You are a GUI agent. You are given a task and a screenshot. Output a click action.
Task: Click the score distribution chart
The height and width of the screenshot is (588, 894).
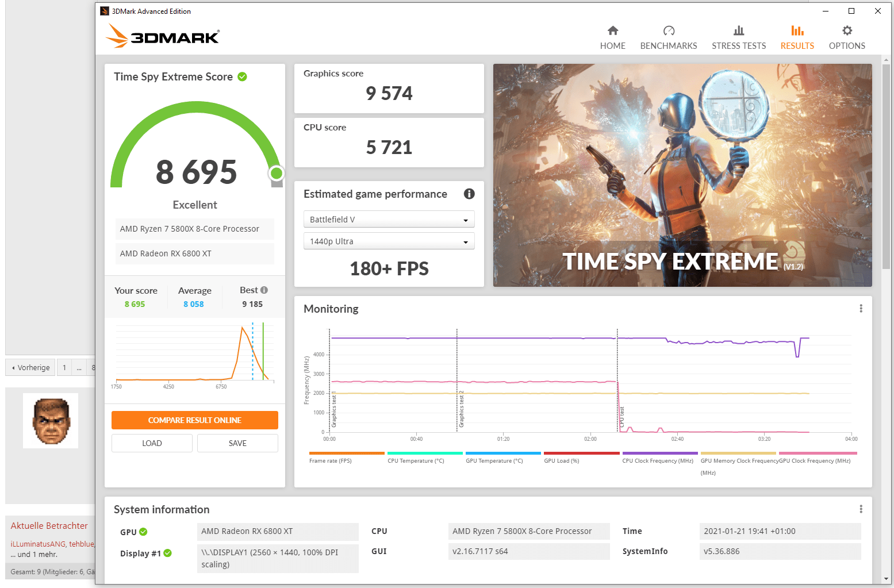[195, 353]
